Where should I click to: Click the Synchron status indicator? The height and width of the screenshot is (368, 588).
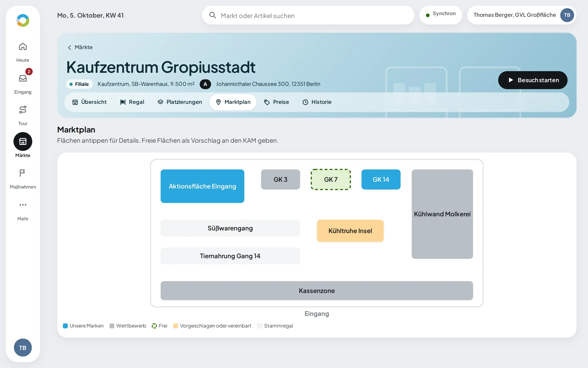click(x=441, y=15)
